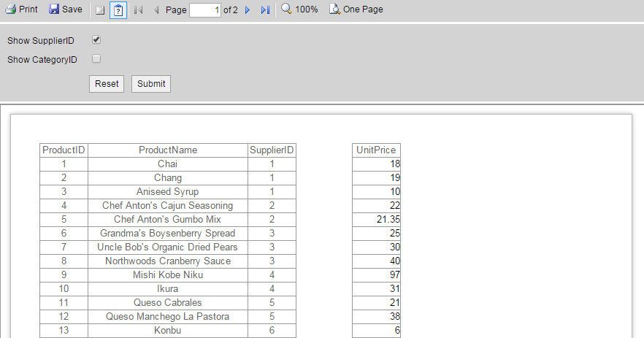Image resolution: width=644 pixels, height=338 pixels.
Task: Click the ProductName column header
Action: pos(168,150)
